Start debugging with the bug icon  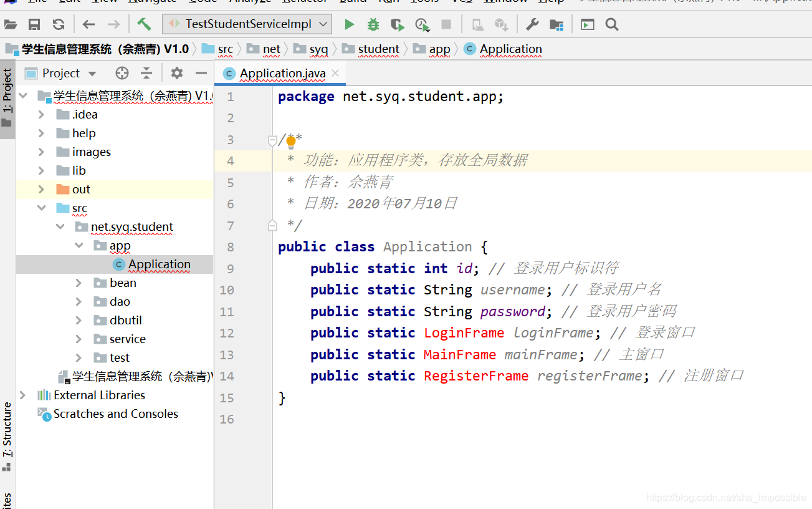373,25
